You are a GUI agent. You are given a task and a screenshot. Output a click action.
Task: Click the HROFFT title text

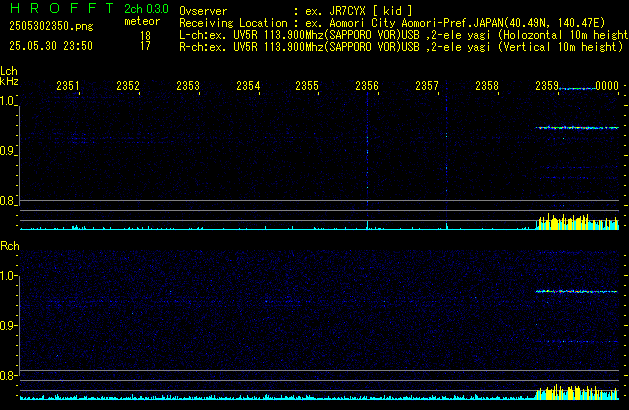(x=62, y=8)
